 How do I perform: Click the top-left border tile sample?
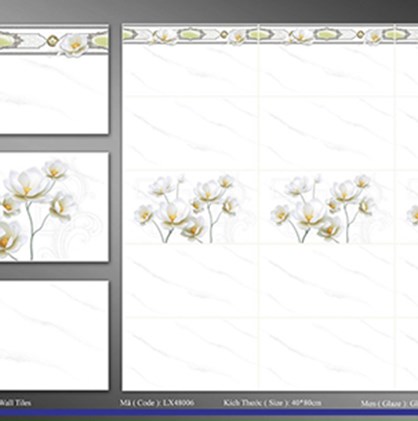point(54,80)
